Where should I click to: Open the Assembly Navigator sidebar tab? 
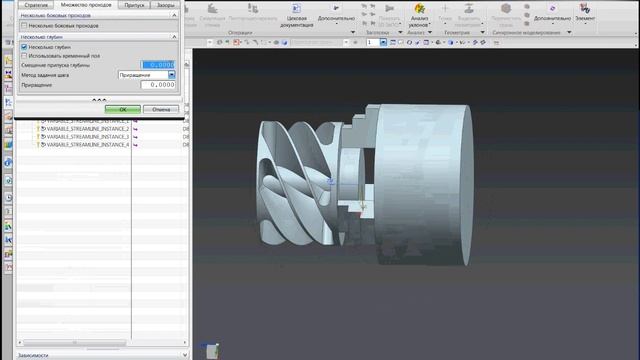click(8, 61)
